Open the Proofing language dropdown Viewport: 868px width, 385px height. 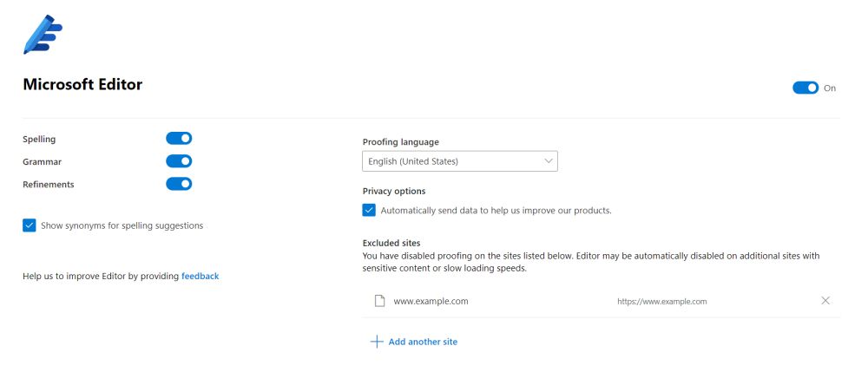[460, 161]
